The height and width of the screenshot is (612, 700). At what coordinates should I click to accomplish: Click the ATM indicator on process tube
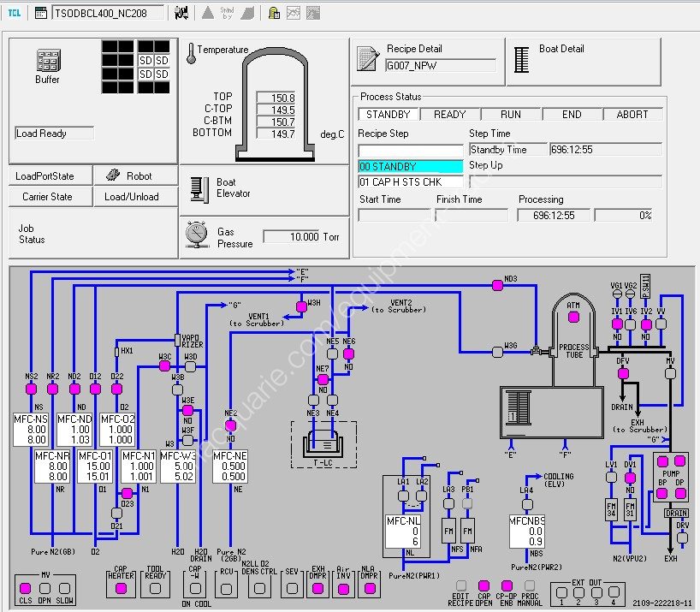tap(573, 317)
